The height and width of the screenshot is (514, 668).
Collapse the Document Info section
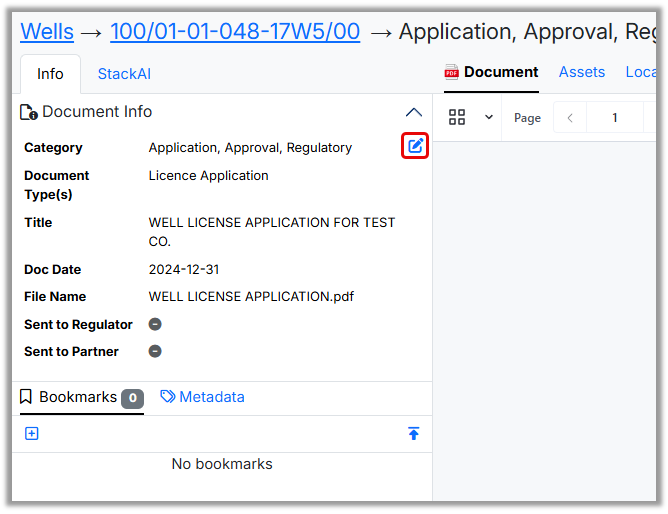pyautogui.click(x=413, y=112)
